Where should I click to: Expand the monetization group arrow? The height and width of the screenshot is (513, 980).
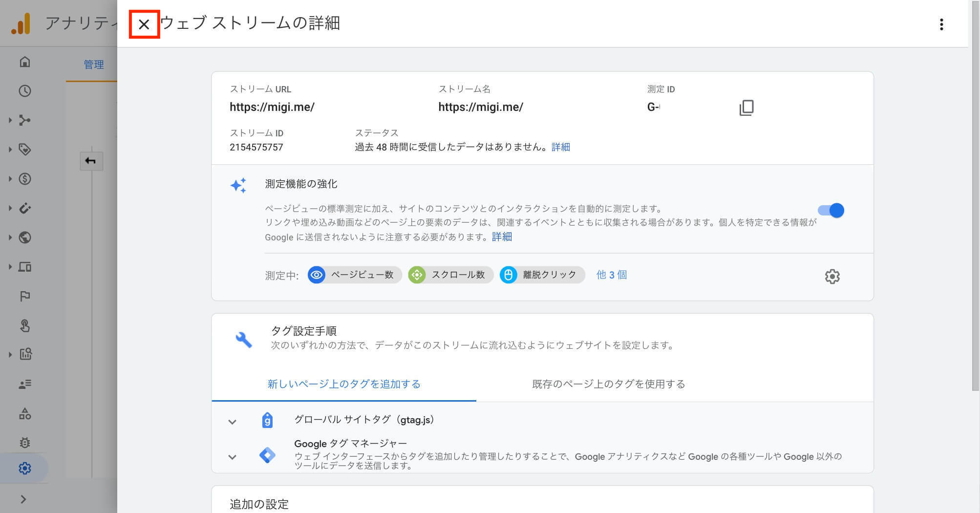(x=10, y=179)
